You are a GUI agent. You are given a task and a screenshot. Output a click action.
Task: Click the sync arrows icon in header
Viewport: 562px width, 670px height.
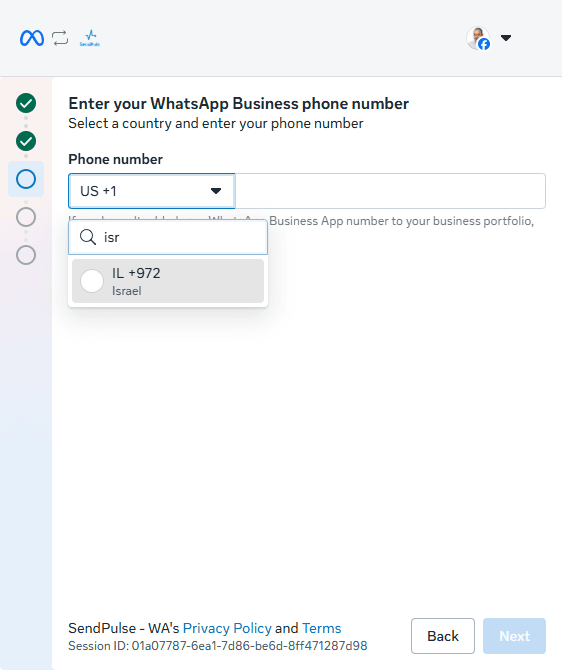click(x=60, y=38)
